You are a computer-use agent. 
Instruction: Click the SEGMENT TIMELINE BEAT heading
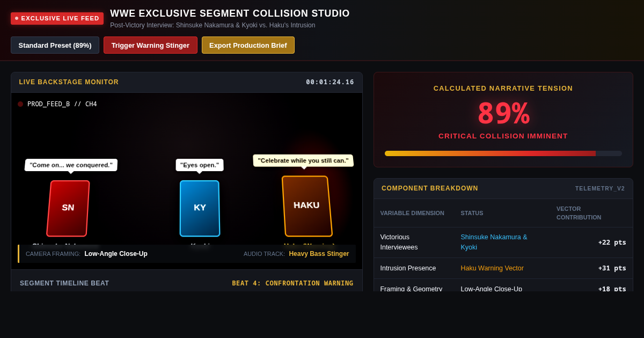[64, 283]
